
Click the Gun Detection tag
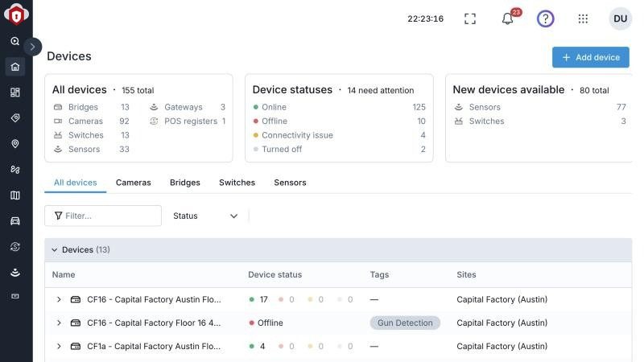tap(405, 323)
